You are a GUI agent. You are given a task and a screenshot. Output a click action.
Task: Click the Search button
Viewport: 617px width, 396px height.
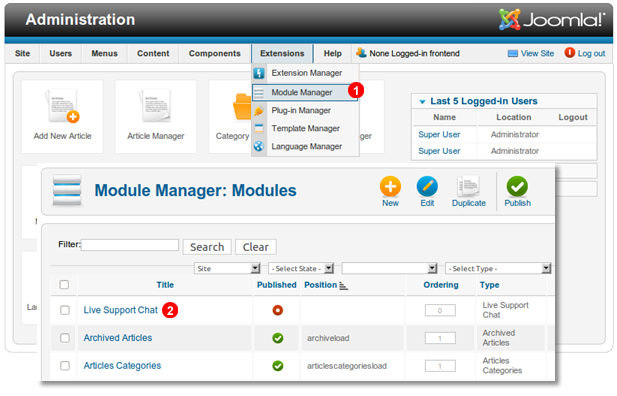207,247
